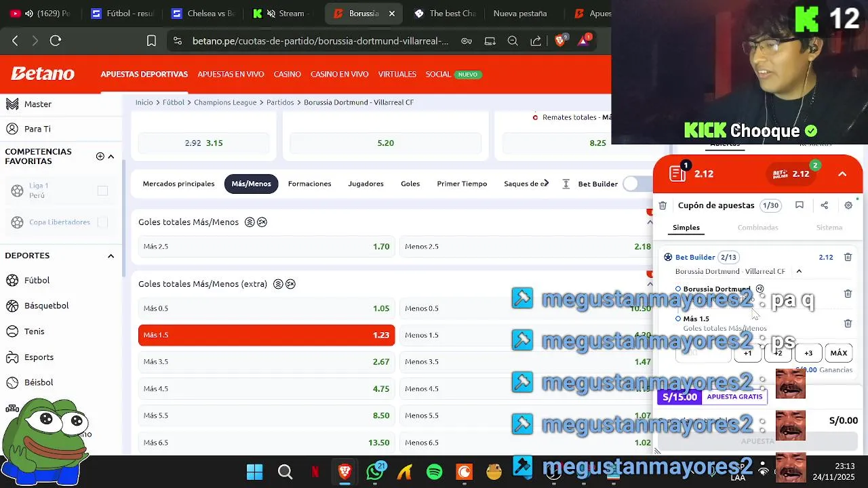The height and width of the screenshot is (488, 868).
Task: Go back in browser history
Action: [x=15, y=41]
